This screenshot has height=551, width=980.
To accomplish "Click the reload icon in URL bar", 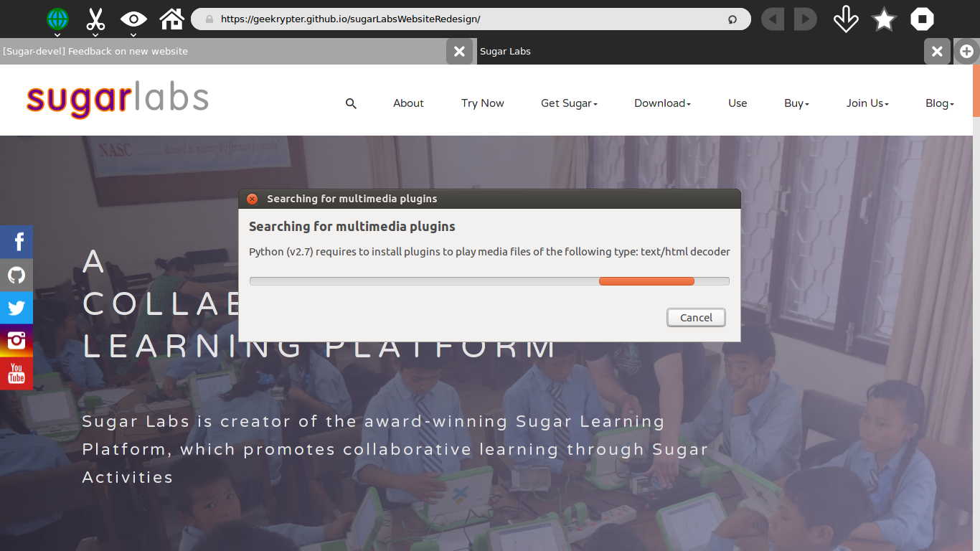I will 732,19.
